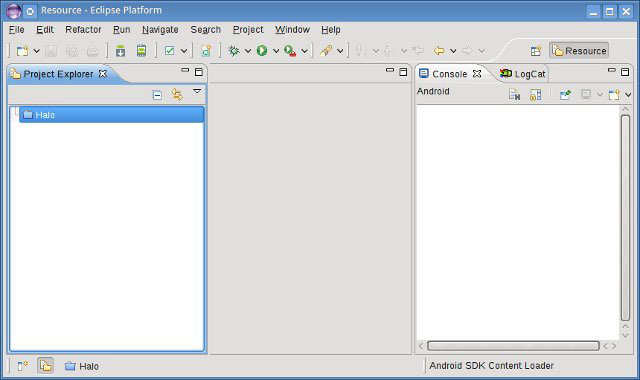Minimize the Console panel
Image resolution: width=640 pixels, height=380 pixels.
click(611, 70)
